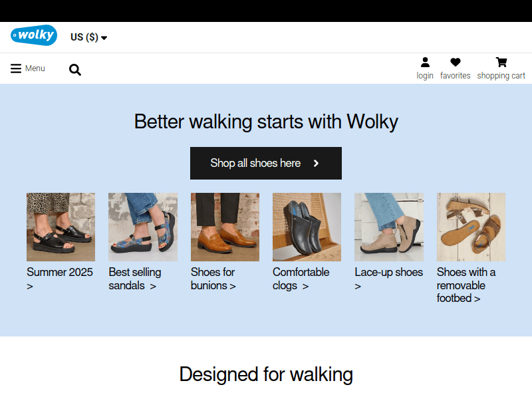Click the login person icon
Image resolution: width=532 pixels, height=399 pixels.
(x=425, y=62)
